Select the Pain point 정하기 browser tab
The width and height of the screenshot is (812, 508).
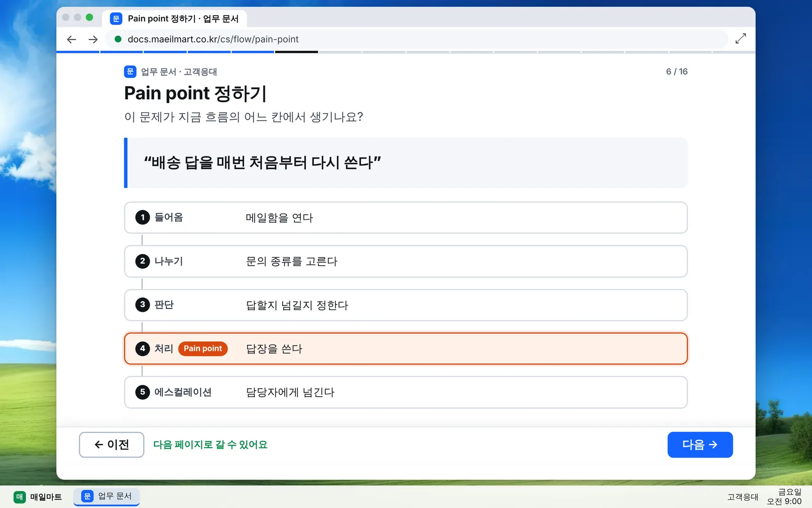click(x=175, y=19)
